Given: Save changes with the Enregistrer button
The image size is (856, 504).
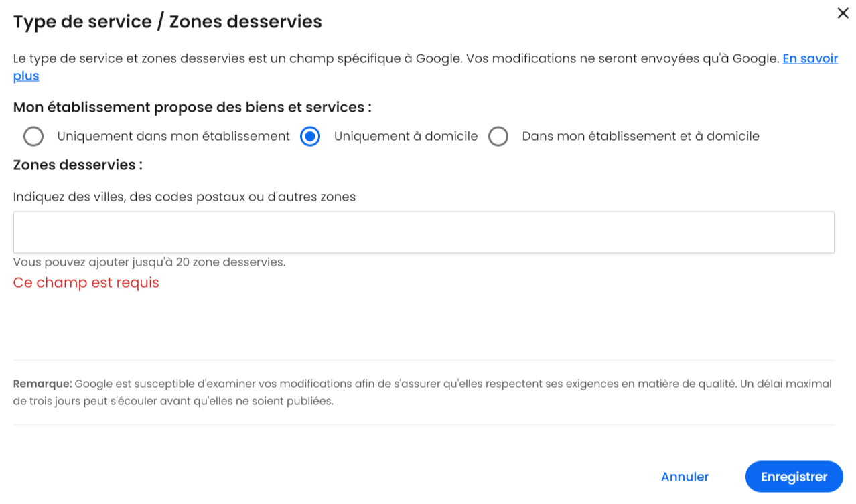Looking at the screenshot, I should tap(794, 477).
